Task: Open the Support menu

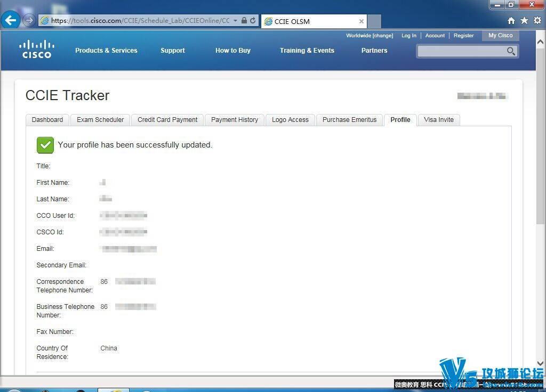Action: (x=173, y=51)
